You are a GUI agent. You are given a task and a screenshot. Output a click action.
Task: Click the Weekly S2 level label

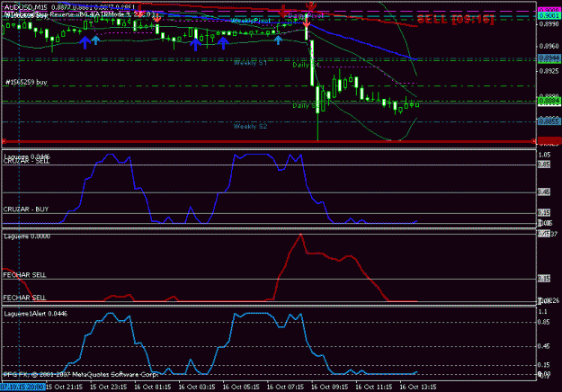[x=250, y=127]
